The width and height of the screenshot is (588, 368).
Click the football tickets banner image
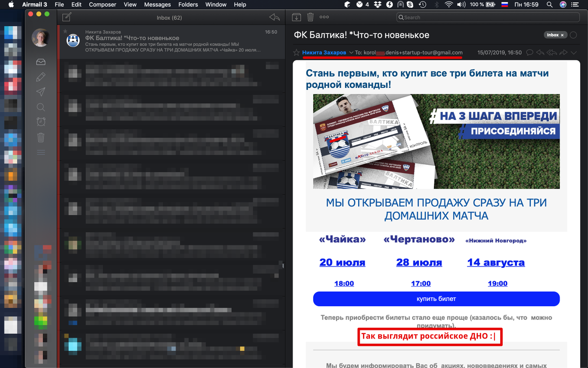pyautogui.click(x=436, y=141)
